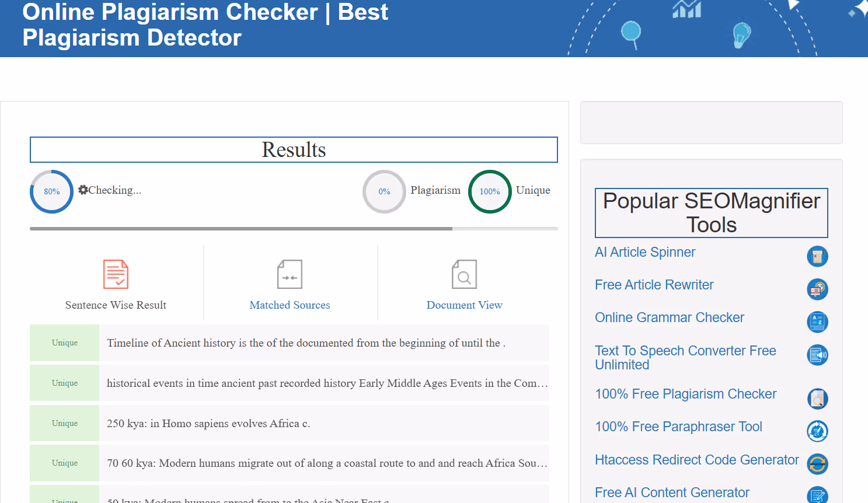The height and width of the screenshot is (503, 868).
Task: Open the Free Article Rewriter link
Action: coord(654,285)
